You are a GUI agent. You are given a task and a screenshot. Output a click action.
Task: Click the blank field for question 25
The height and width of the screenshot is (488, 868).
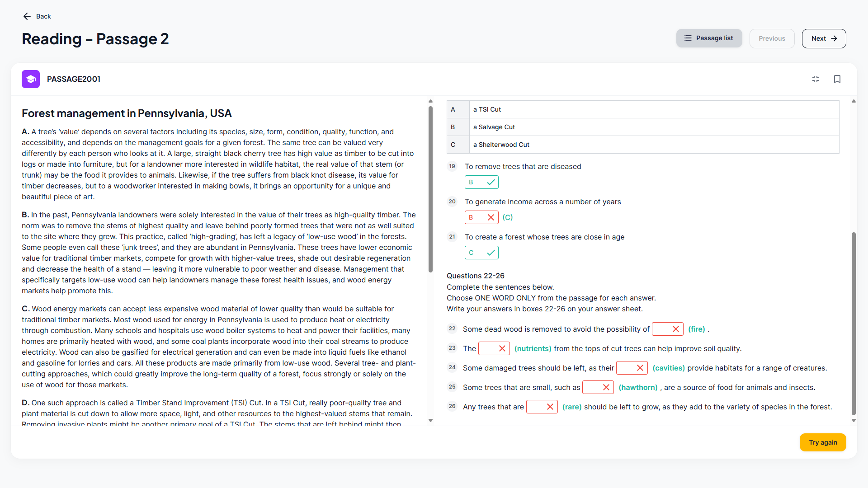598,387
